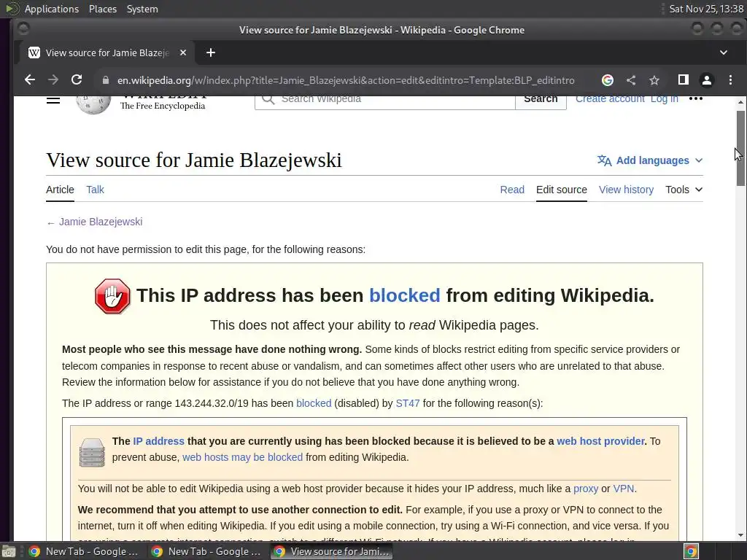Viewport: 747px width, 560px height.
Task: Reload the current page
Action: [77, 80]
